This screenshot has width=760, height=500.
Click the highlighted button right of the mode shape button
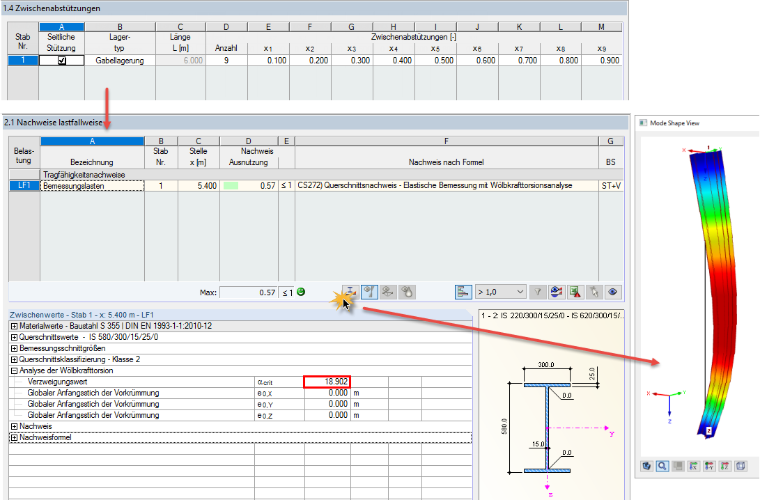(369, 292)
